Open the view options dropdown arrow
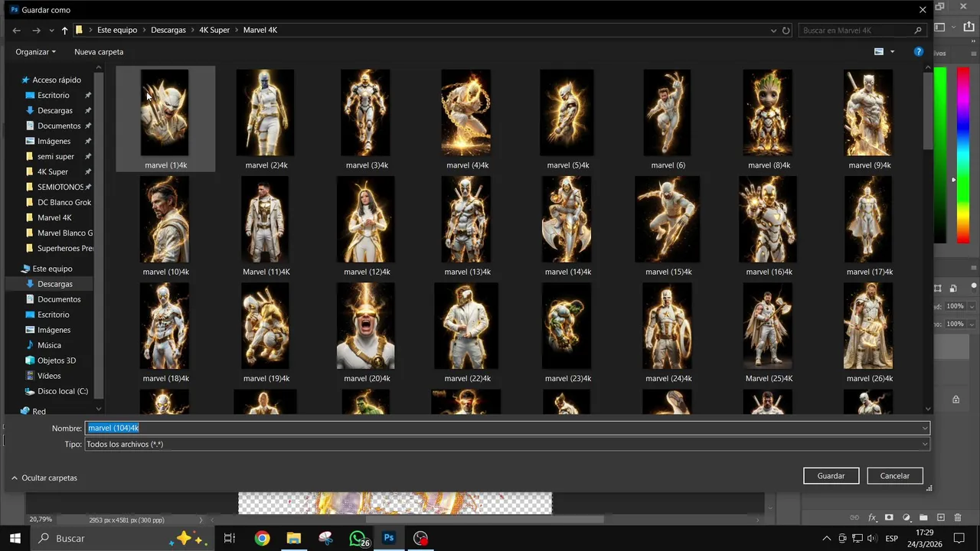This screenshot has width=980, height=551. click(x=893, y=52)
